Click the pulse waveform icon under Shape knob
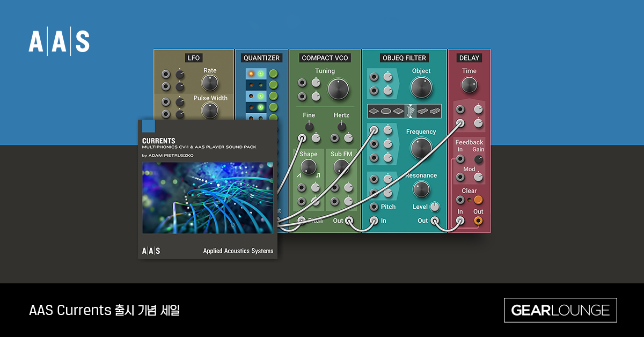644x337 pixels. point(318,175)
